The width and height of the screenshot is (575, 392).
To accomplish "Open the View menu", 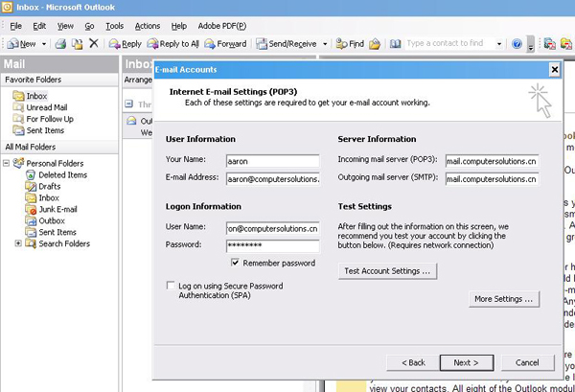I will (x=65, y=26).
